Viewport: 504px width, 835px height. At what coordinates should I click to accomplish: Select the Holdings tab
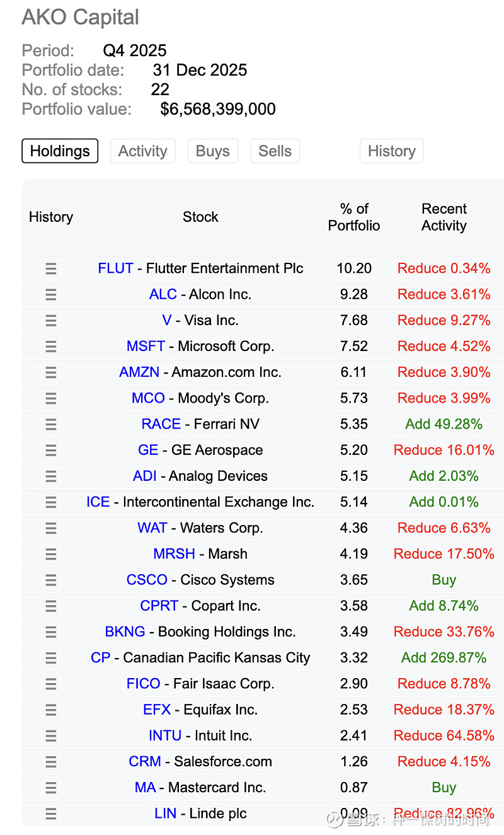point(60,151)
